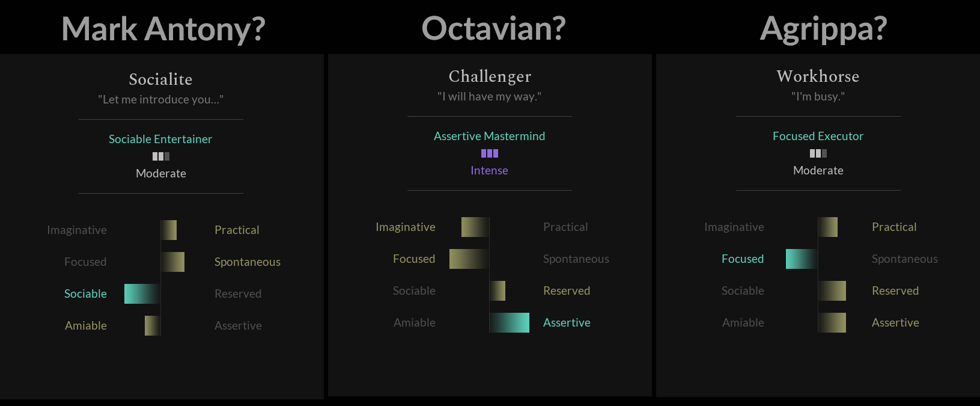Screen dimensions: 980x406
Task: Click the Challenger card title
Action: (x=490, y=76)
